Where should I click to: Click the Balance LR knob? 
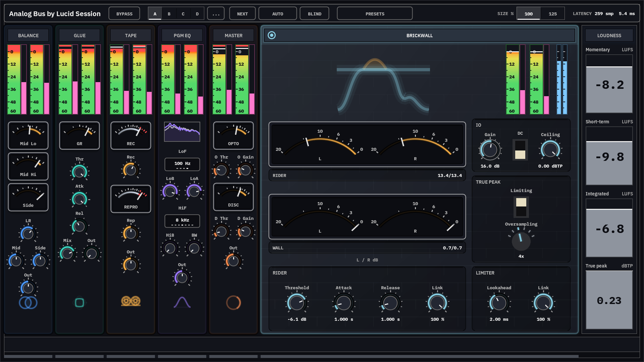28,234
